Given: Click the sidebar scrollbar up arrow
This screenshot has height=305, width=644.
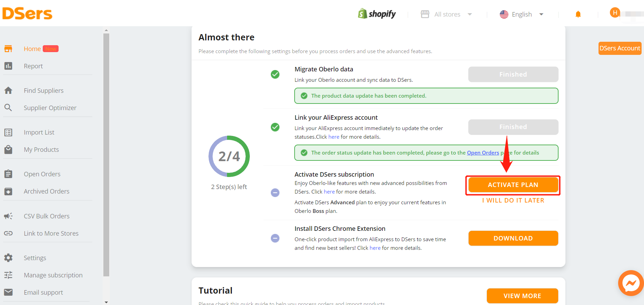Looking at the screenshot, I should (x=106, y=30).
